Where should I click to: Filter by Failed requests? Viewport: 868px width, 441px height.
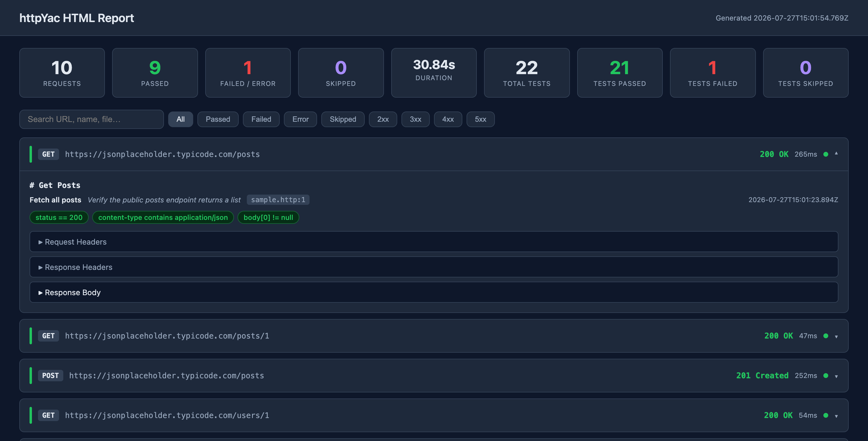click(x=261, y=119)
